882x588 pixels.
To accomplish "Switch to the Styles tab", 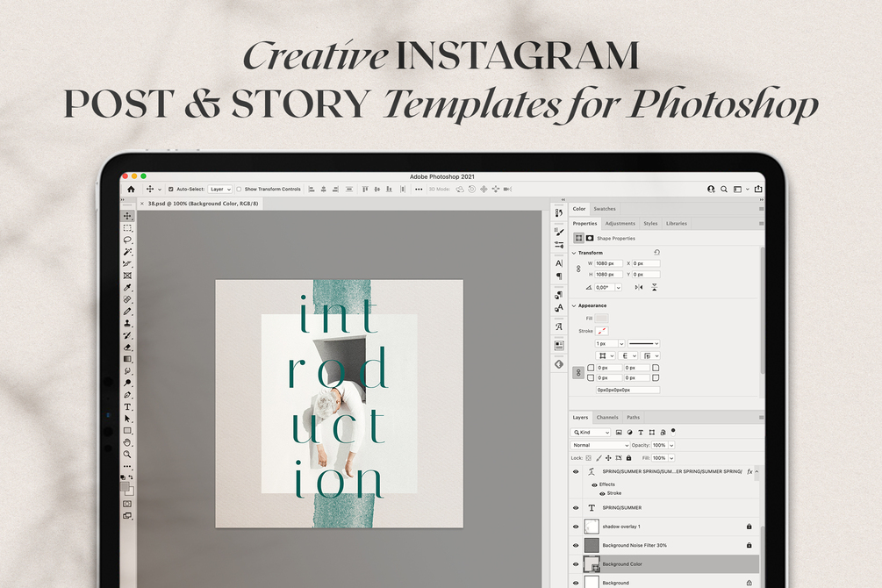I will point(650,224).
